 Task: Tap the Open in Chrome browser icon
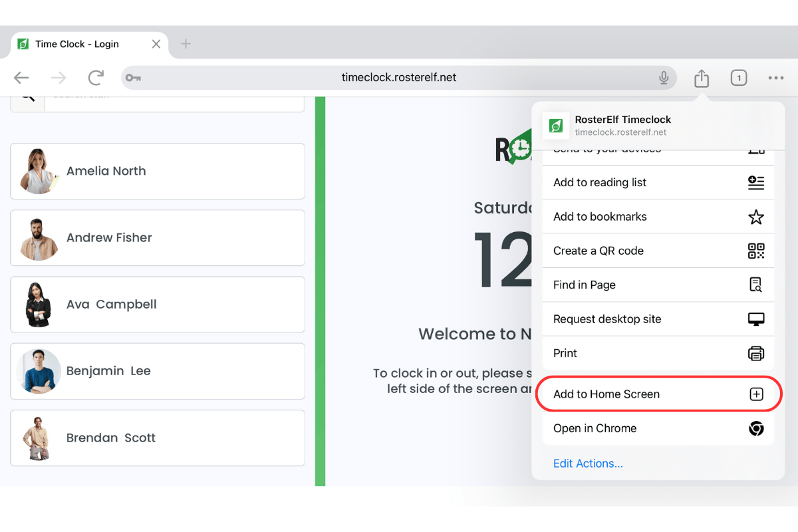click(756, 428)
